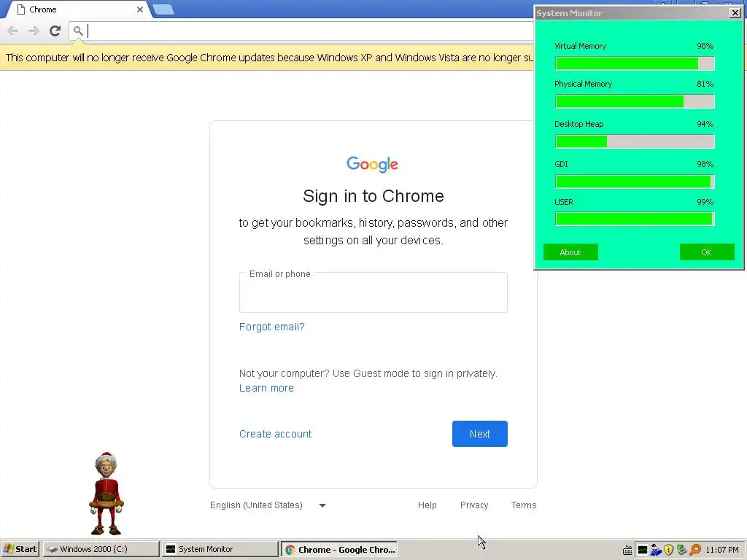Screen dimensions: 747x560
Task: Click the 'Physical Memory' label
Action: click(x=583, y=84)
